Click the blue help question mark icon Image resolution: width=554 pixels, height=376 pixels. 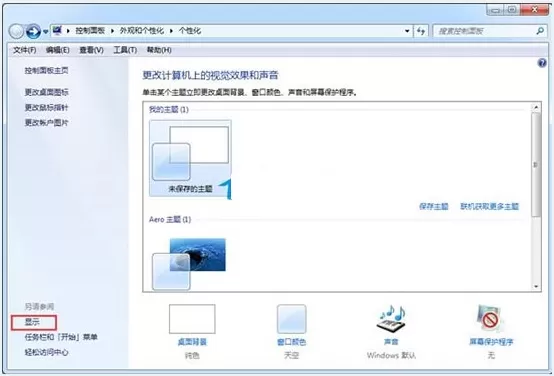tap(542, 63)
